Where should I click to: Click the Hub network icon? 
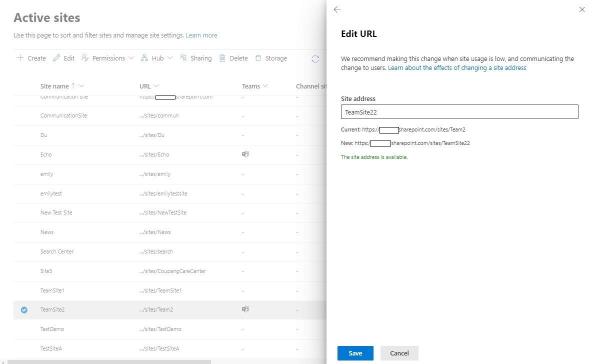(144, 58)
